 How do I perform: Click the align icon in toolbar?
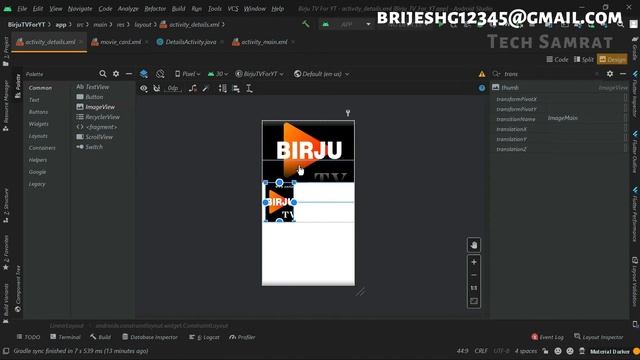pos(236,89)
